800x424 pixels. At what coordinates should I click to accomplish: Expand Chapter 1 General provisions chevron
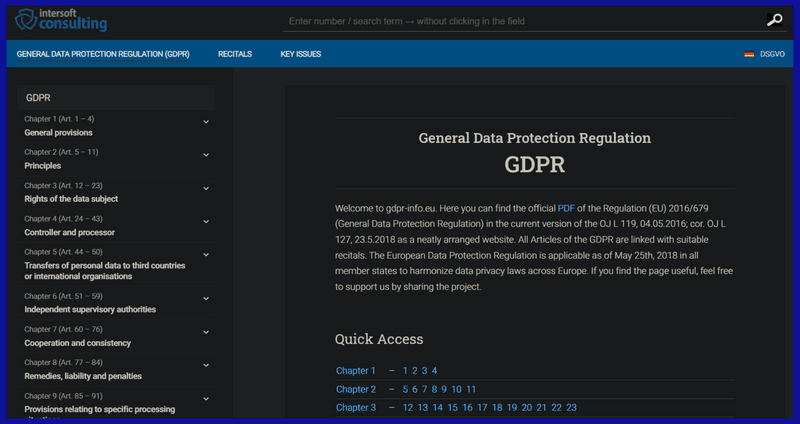click(206, 123)
